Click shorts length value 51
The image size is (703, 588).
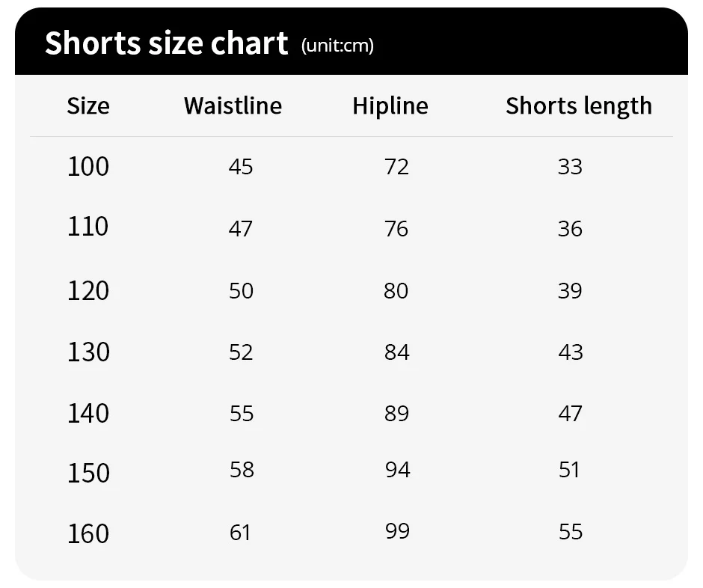569,470
